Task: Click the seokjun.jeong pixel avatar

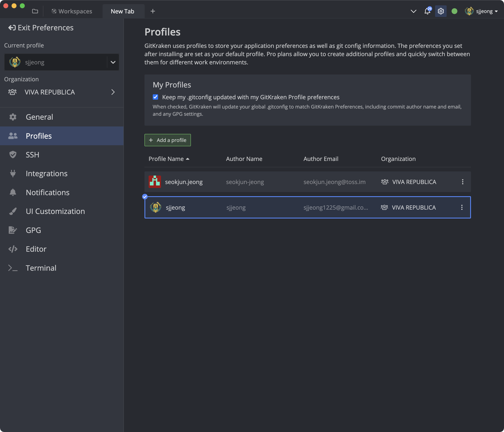Action: (155, 182)
